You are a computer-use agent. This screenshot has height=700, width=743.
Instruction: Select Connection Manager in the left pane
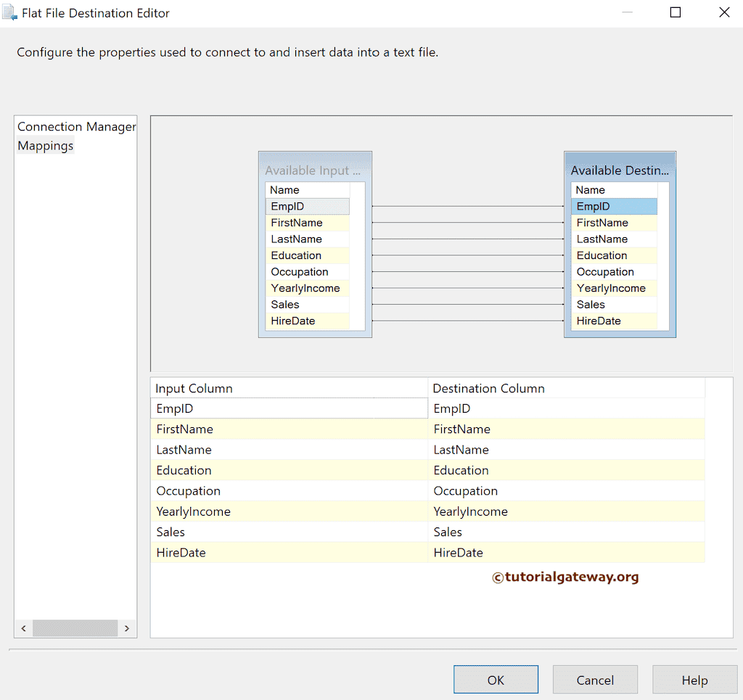point(75,126)
